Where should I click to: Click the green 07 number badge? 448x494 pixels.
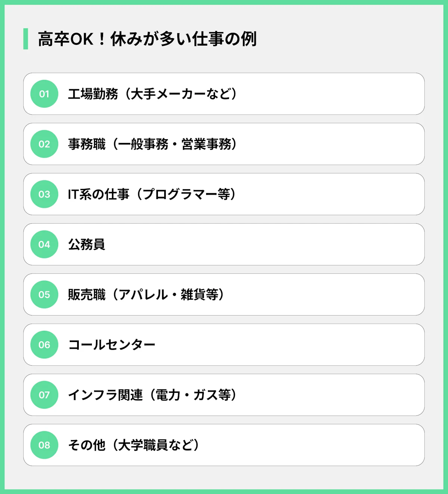click(44, 395)
